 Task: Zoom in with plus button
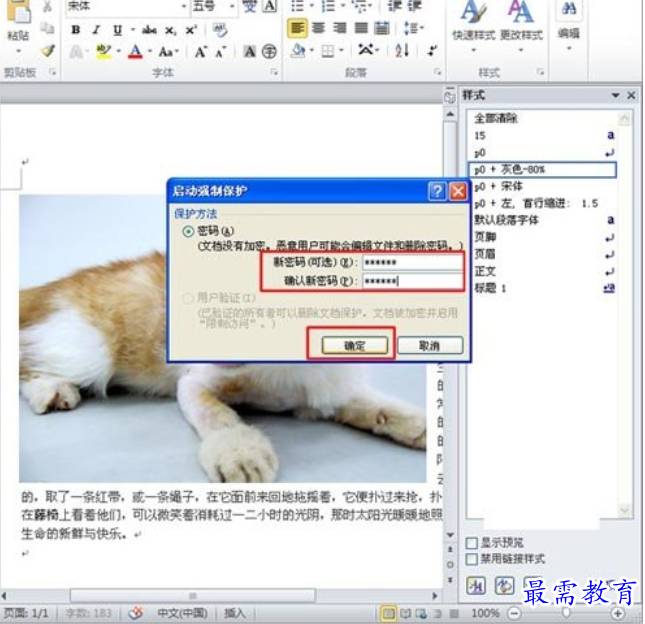[x=617, y=613]
